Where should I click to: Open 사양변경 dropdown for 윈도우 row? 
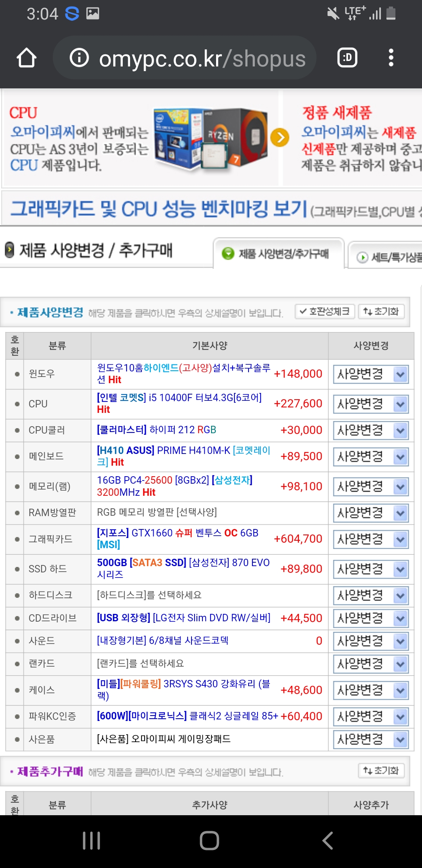pyautogui.click(x=371, y=374)
